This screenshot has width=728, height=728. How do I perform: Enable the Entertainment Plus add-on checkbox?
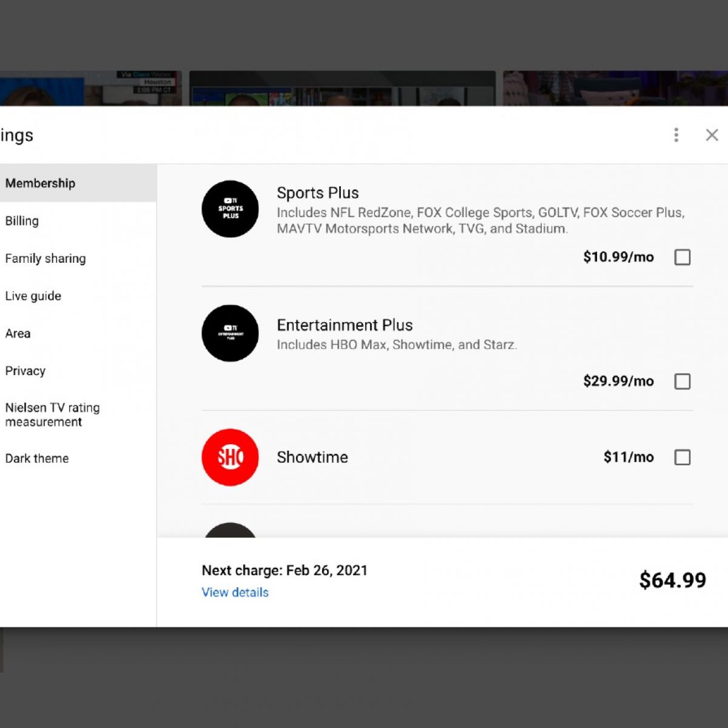click(682, 382)
